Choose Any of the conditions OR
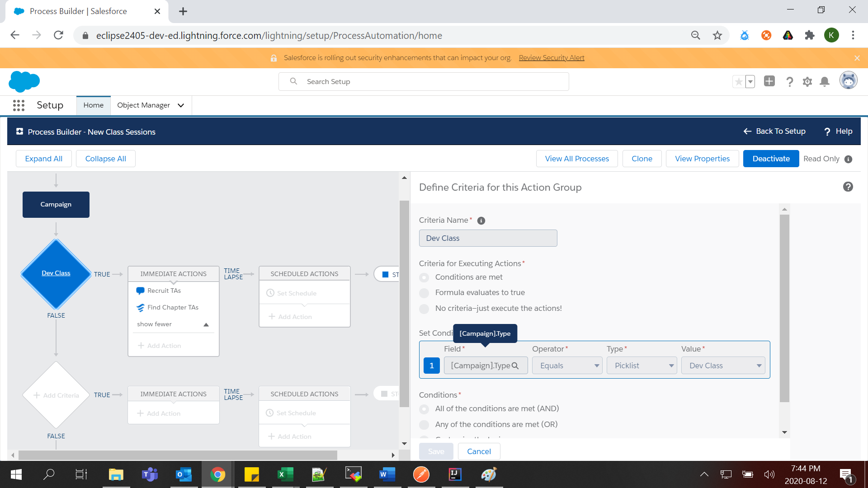 point(424,425)
